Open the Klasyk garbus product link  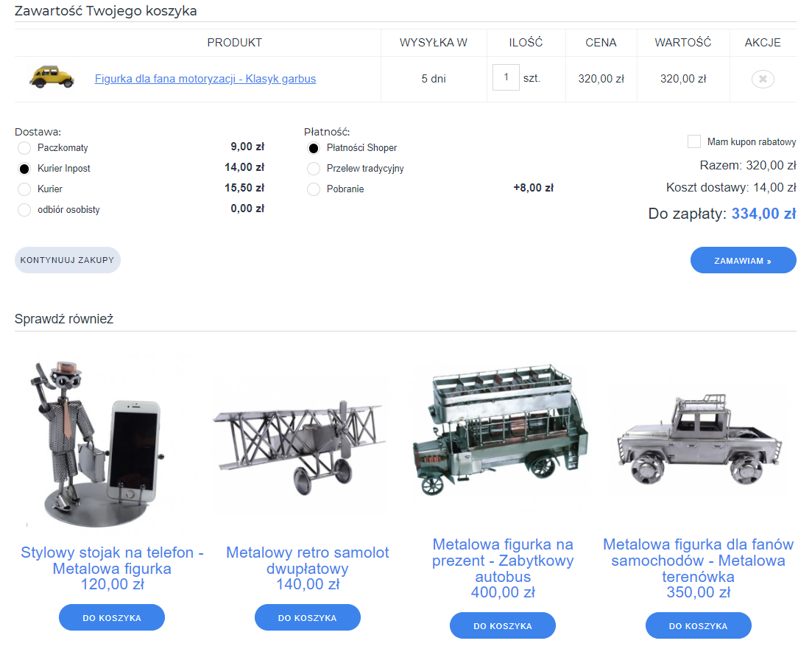click(x=205, y=79)
